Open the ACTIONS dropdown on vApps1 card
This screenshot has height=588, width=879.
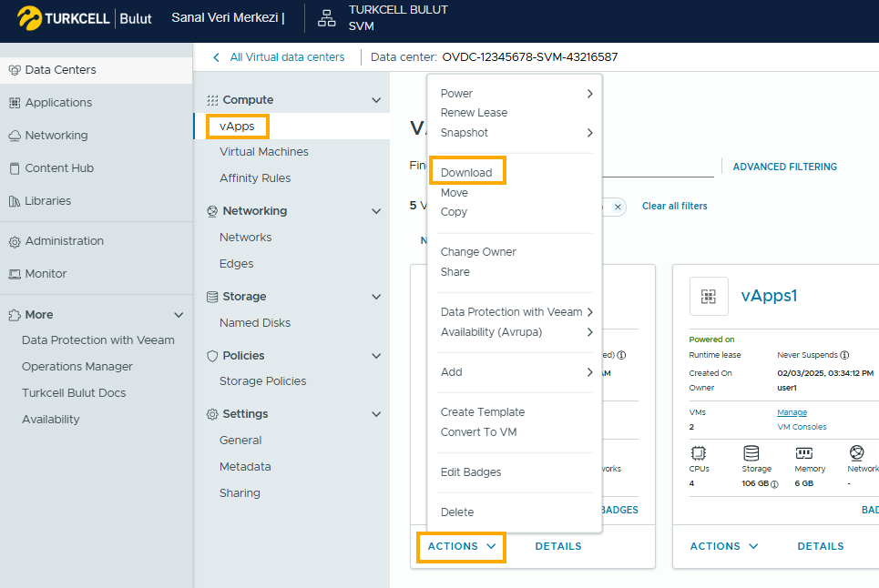coord(724,546)
